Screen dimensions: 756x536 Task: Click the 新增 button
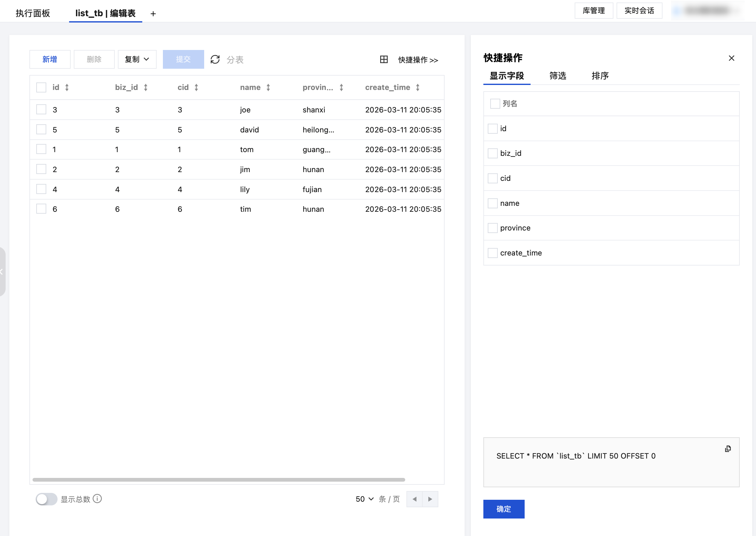(x=50, y=59)
